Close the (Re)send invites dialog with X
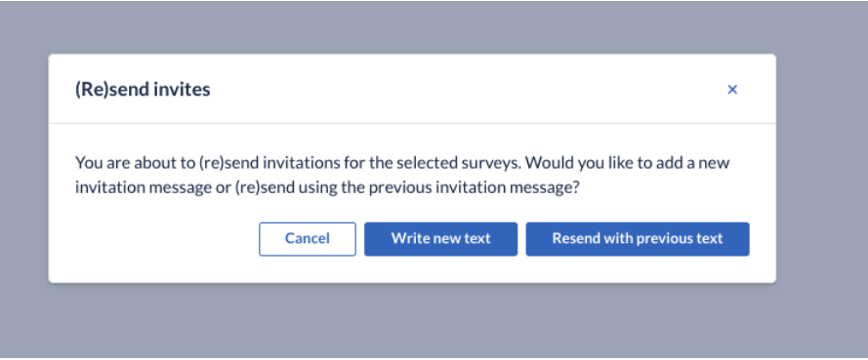The width and height of the screenshot is (868, 360). click(732, 90)
